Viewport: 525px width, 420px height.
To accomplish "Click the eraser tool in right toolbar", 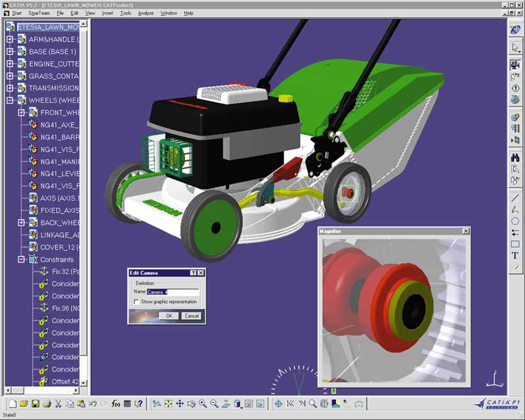I will 515,267.
